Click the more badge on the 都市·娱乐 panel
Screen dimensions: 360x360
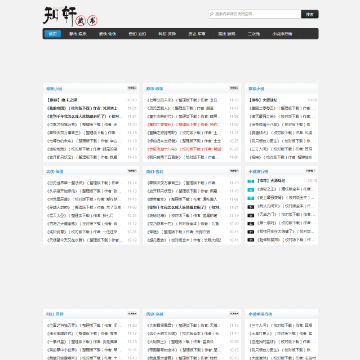click(x=234, y=88)
